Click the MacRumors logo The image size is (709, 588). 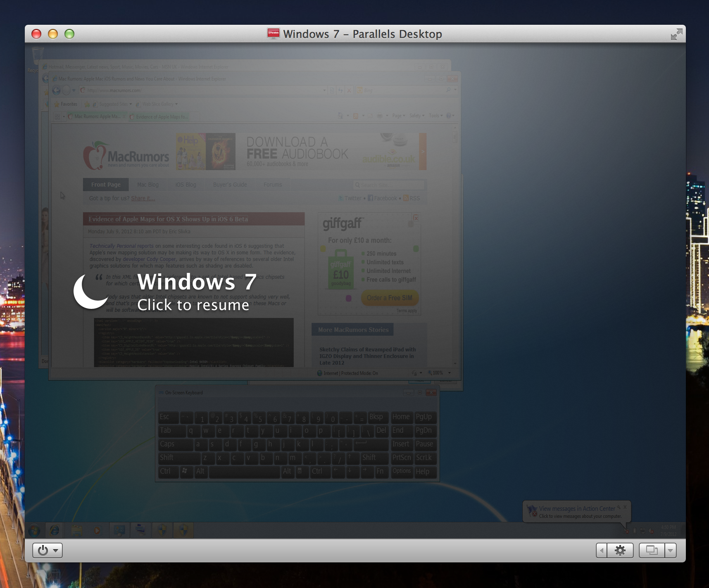tap(126, 155)
